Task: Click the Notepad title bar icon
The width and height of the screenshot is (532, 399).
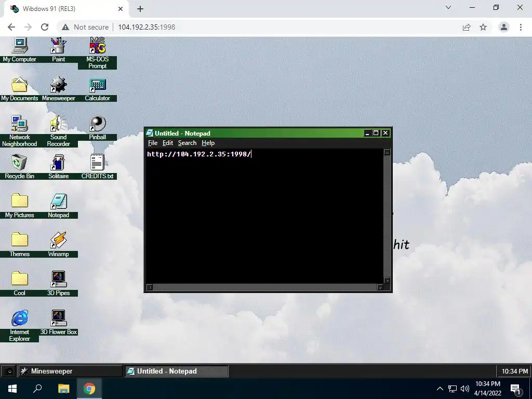Action: click(x=150, y=133)
